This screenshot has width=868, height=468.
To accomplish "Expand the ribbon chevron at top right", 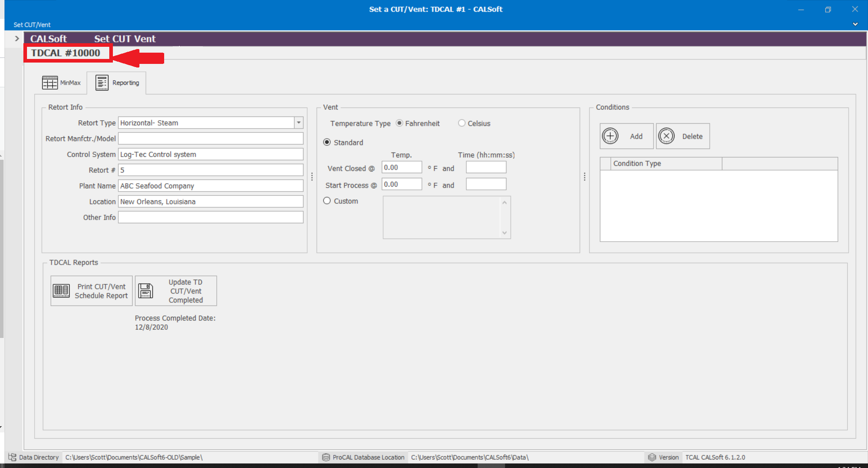I will click(x=855, y=24).
